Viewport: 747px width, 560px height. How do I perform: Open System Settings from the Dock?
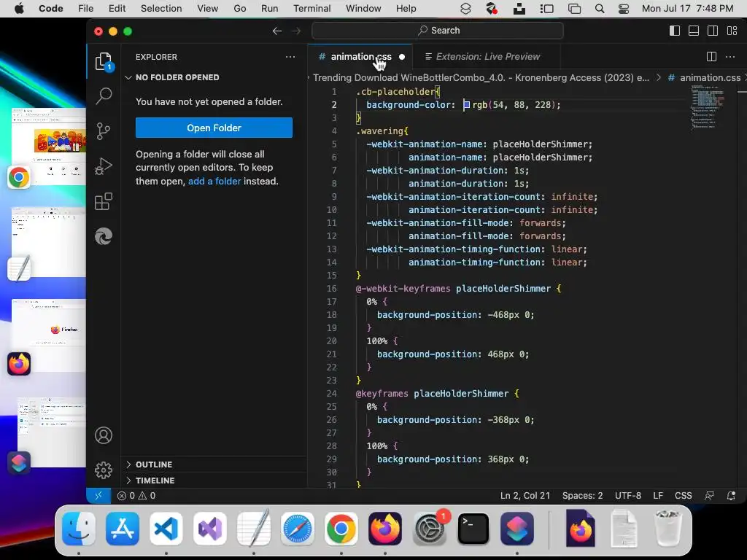tap(429, 529)
